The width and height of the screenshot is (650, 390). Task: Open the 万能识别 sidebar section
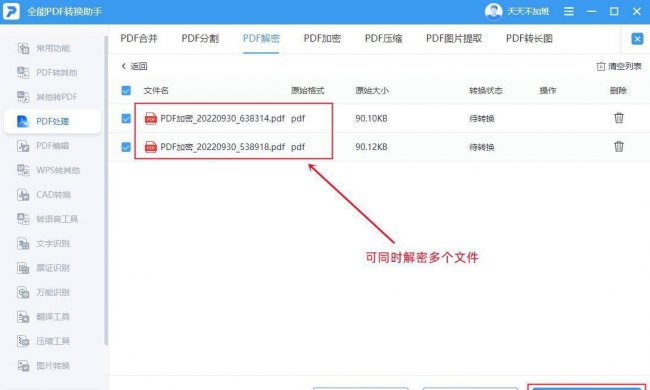pos(44,292)
